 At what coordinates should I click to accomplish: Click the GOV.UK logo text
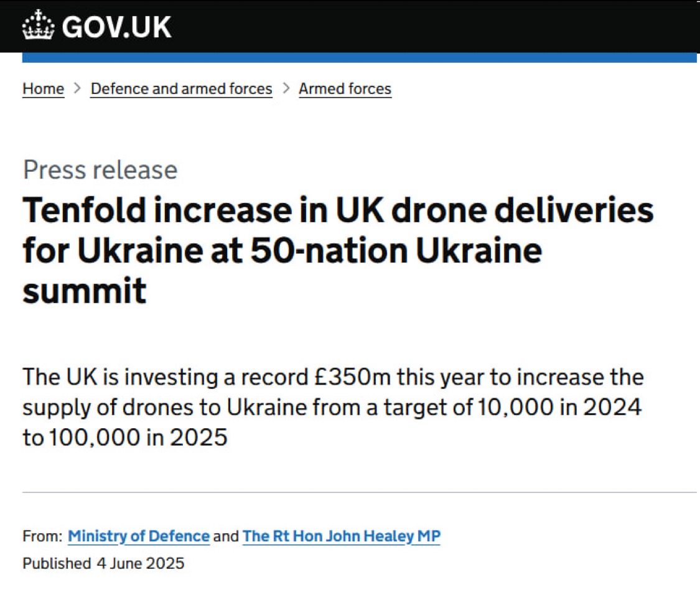point(116,27)
